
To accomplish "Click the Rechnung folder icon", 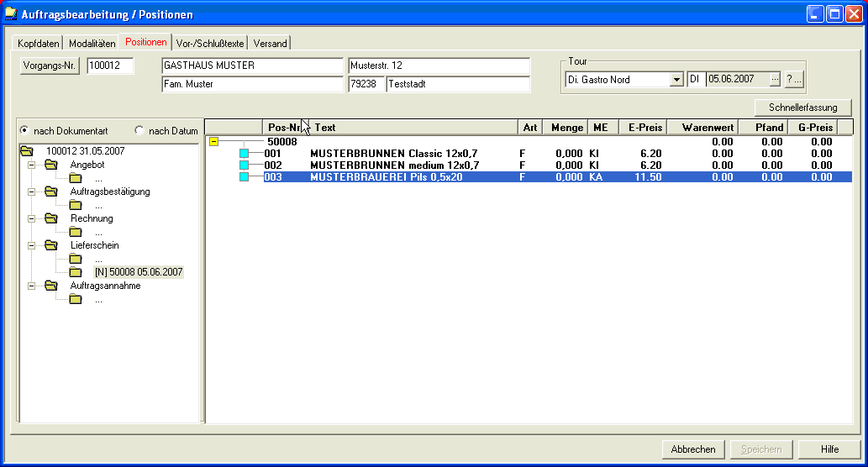I will click(51, 218).
